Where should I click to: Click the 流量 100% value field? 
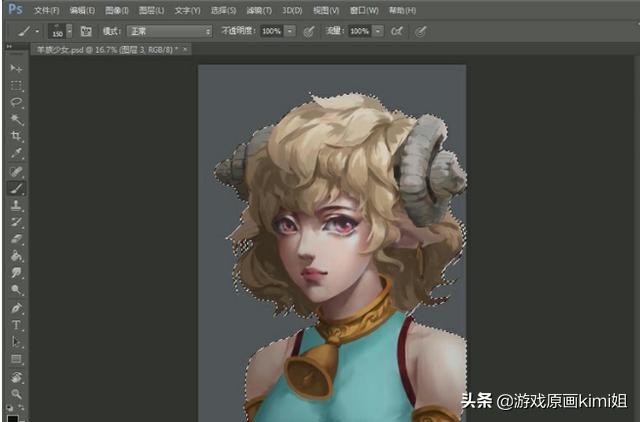(360, 31)
